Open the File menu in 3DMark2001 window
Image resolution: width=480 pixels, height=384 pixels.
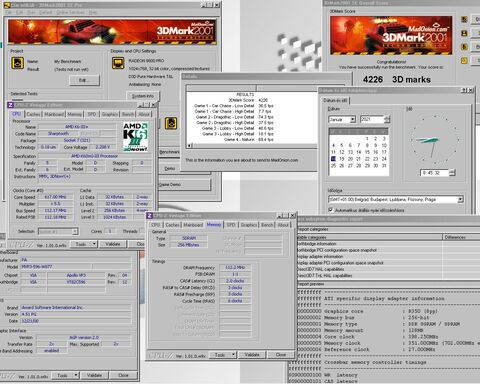[8, 12]
